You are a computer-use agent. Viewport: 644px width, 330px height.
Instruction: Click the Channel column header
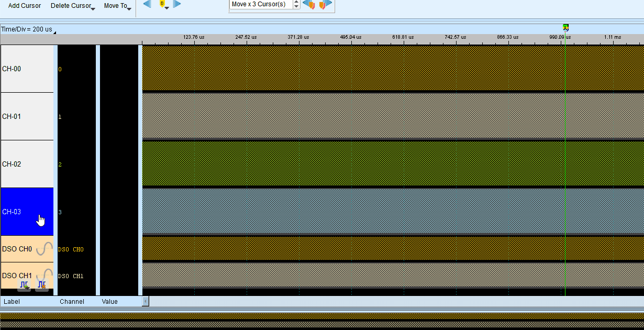tap(72, 302)
